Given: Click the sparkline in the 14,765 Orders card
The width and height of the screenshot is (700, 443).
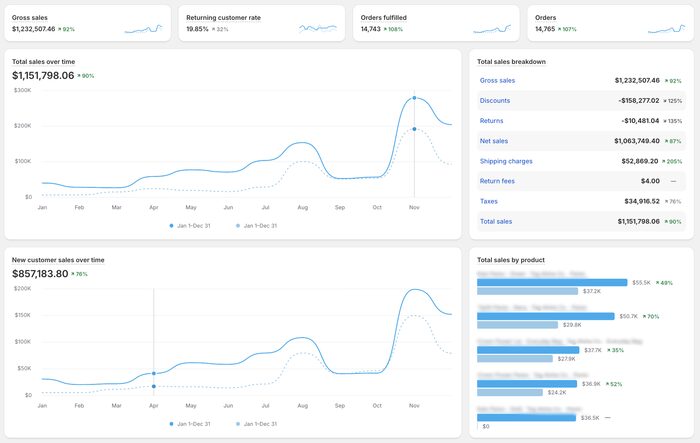Looking at the screenshot, I should (667, 29).
